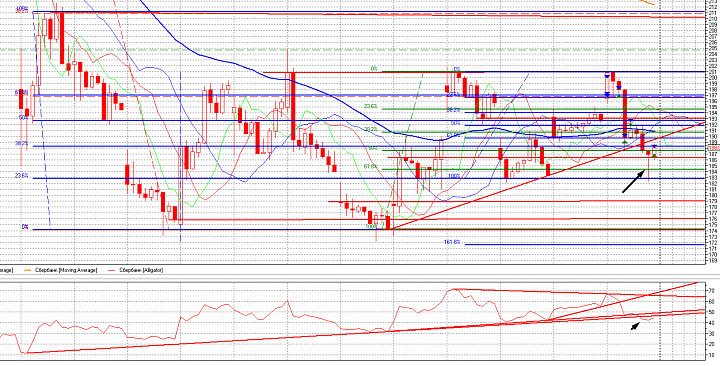Click the 70 level on RSI scale

(x=711, y=291)
